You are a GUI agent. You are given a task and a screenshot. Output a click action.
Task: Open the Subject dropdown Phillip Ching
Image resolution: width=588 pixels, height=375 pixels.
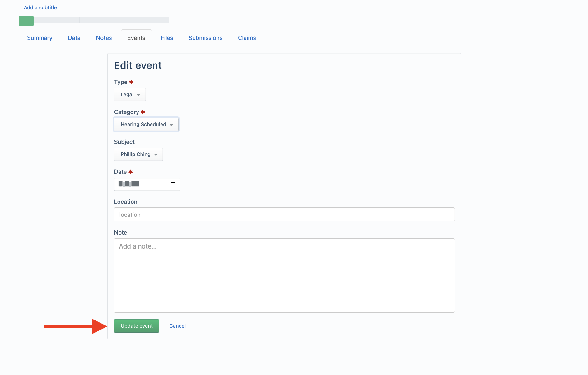(138, 154)
